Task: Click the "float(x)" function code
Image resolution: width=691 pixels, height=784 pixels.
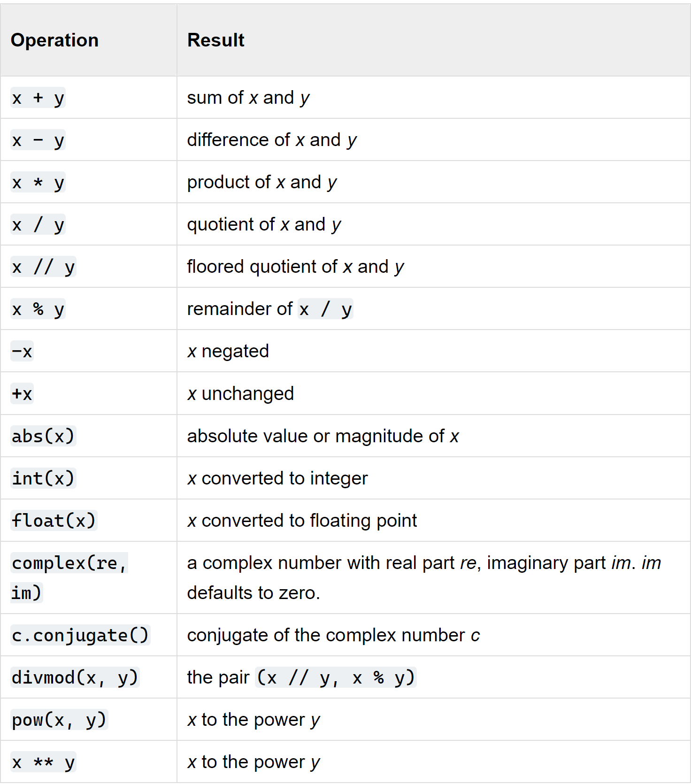Action: tap(54, 520)
